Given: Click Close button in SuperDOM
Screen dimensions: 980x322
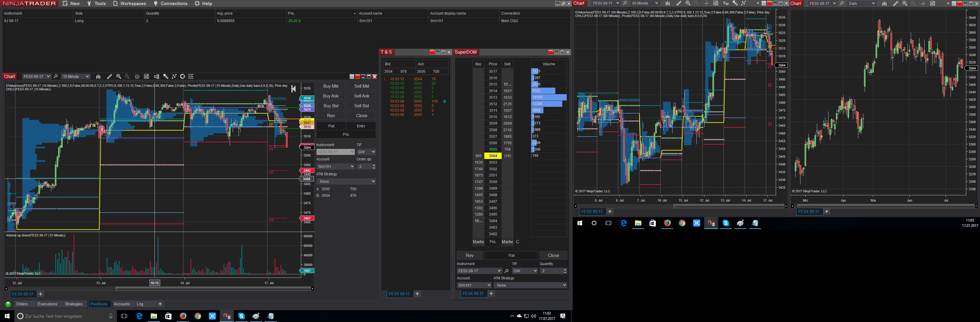Looking at the screenshot, I should (x=553, y=256).
